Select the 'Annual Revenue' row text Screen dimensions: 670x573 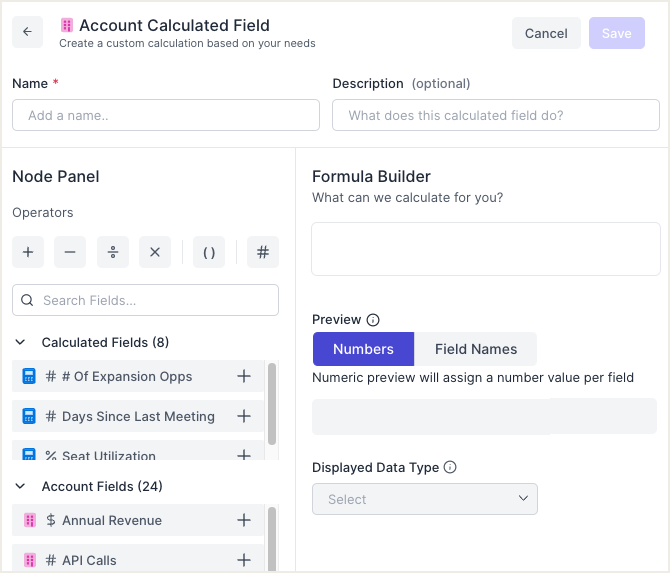[112, 520]
